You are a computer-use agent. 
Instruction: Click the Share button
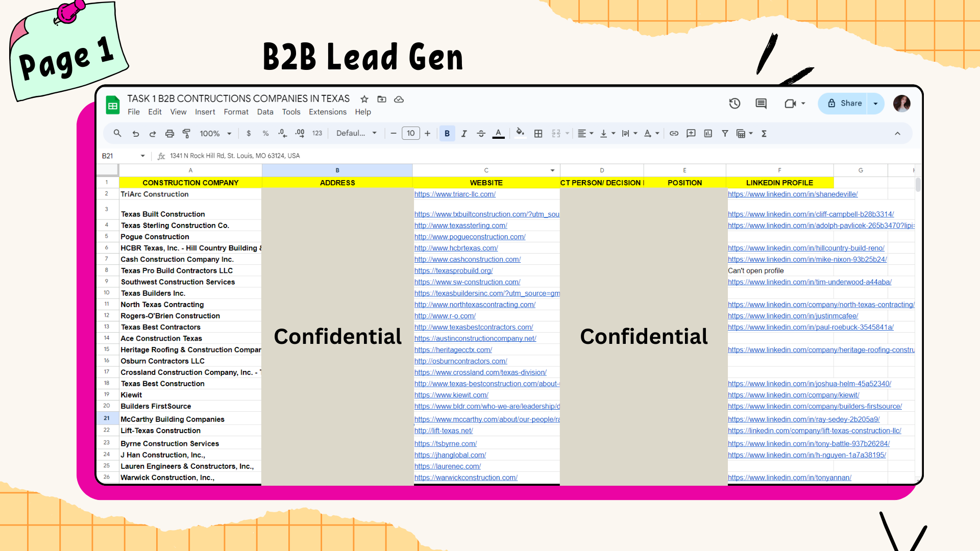(x=844, y=104)
